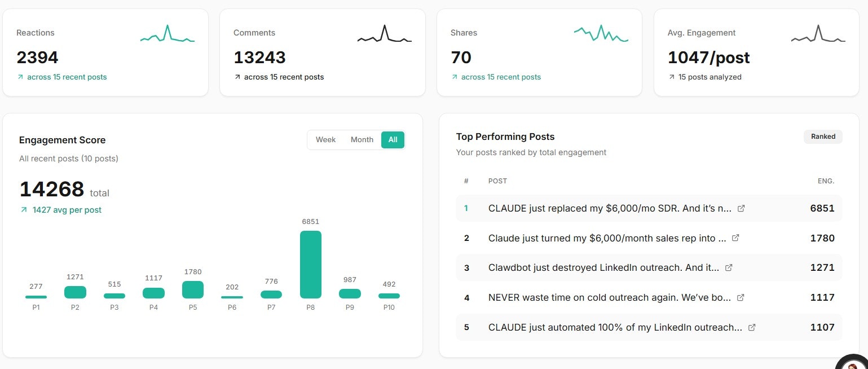Open external link icon for post ranked 2
868x369 pixels.
735,238
